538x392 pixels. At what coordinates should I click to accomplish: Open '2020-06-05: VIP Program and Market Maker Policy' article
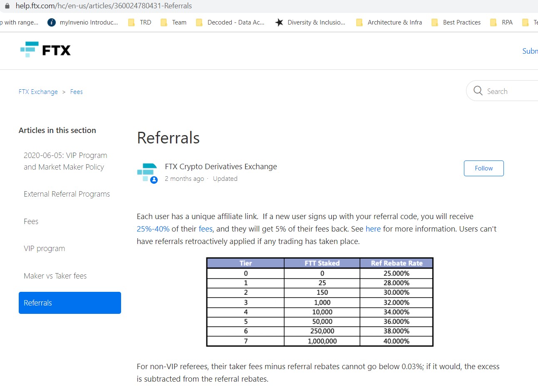65,161
